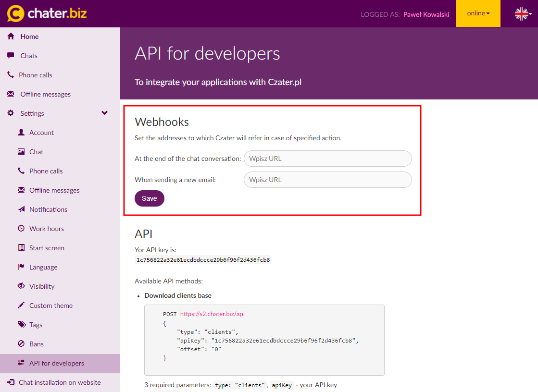Click the Chats speech bubble icon
The height and width of the screenshot is (392, 538).
tap(11, 55)
